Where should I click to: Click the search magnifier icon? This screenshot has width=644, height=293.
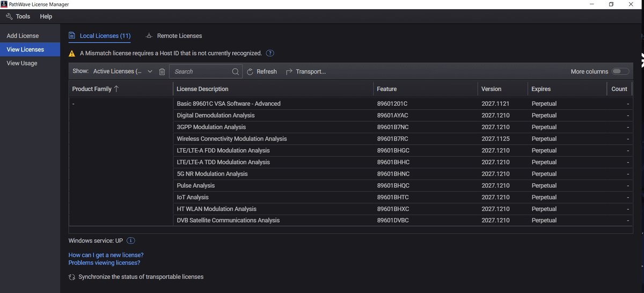(236, 71)
